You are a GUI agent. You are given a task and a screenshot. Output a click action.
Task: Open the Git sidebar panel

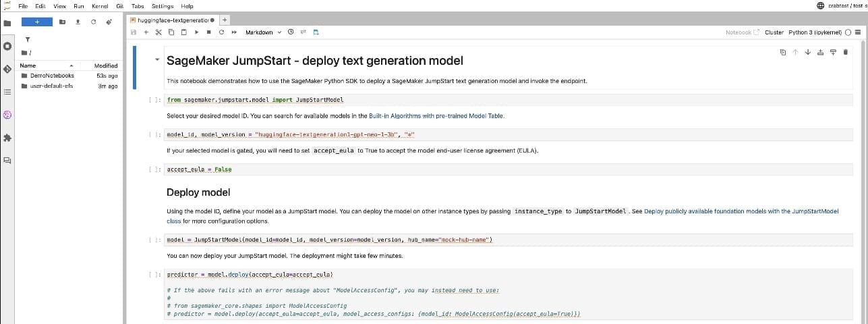click(x=7, y=69)
